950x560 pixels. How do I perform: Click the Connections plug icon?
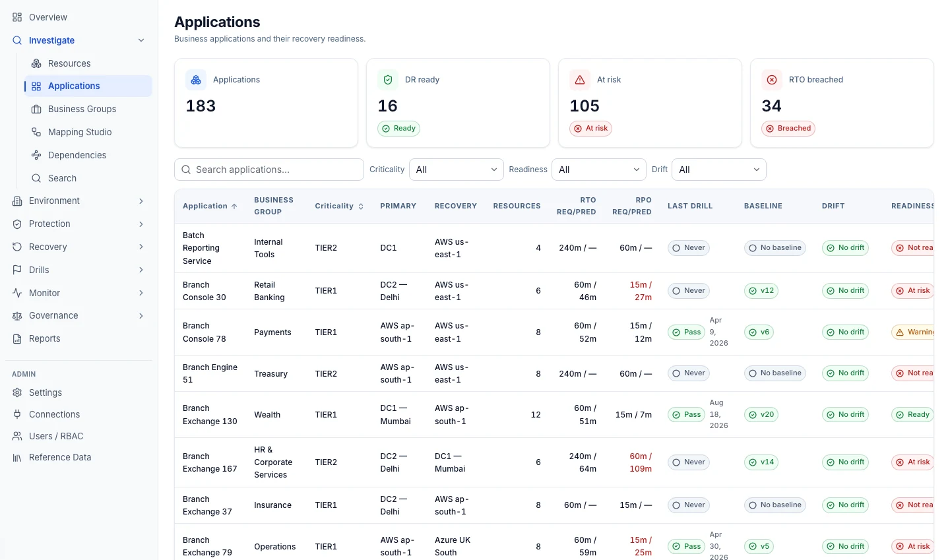[17, 414]
